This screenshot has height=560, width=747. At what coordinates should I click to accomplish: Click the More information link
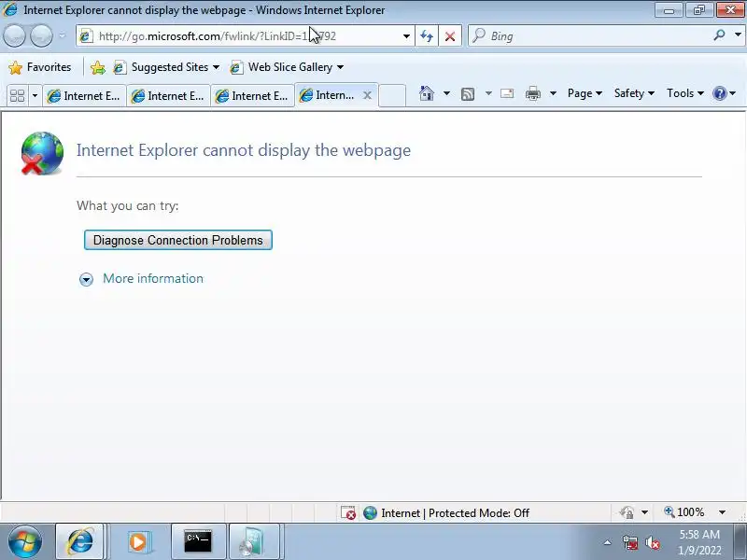click(153, 278)
